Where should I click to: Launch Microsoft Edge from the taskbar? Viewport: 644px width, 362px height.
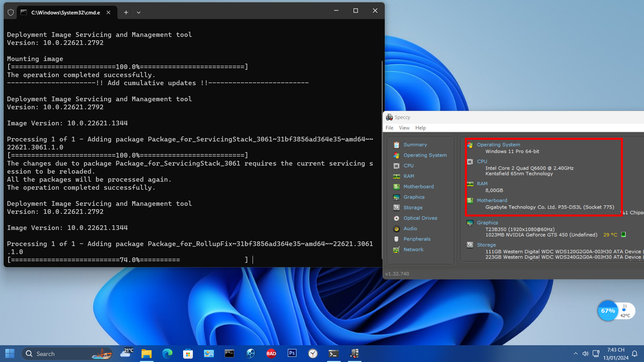tap(167, 353)
